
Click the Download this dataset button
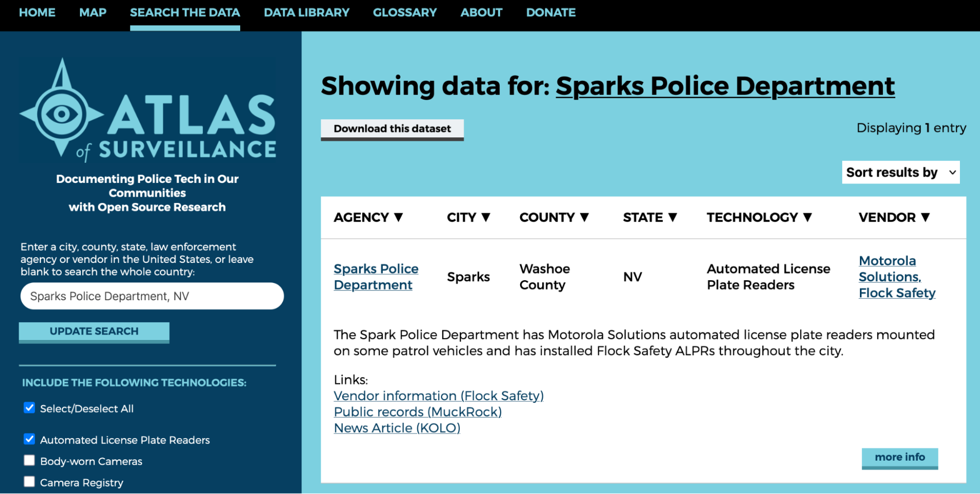pyautogui.click(x=392, y=130)
